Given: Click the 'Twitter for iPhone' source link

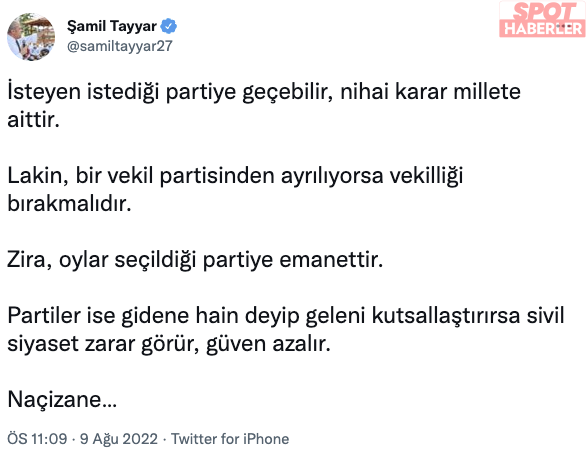Looking at the screenshot, I should [230, 438].
